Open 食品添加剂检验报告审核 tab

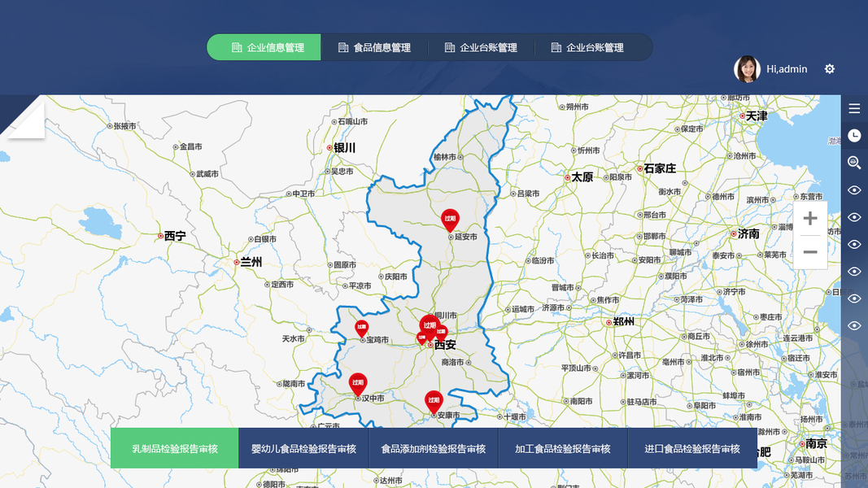point(433,448)
